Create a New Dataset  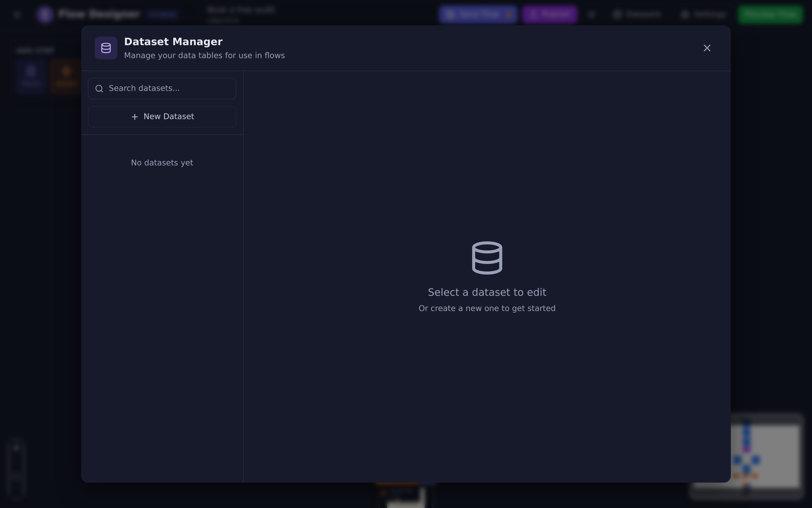tap(162, 117)
